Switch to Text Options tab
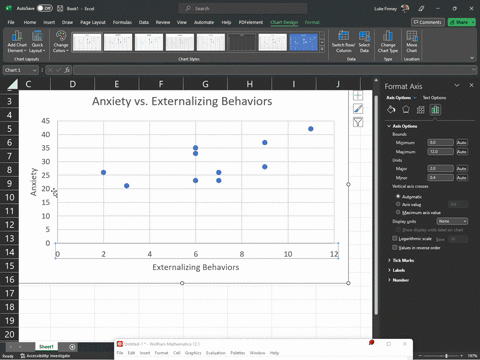Screen dimensions: 480x360 click(x=434, y=98)
